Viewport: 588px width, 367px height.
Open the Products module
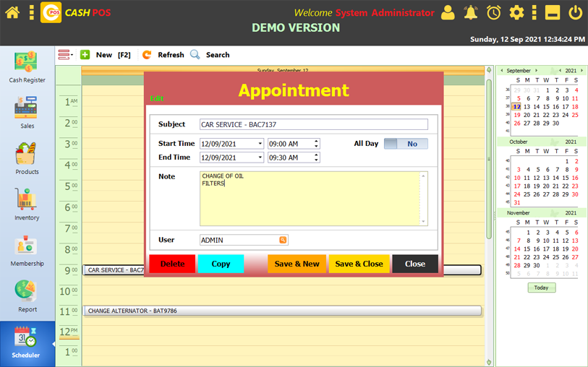point(27,158)
